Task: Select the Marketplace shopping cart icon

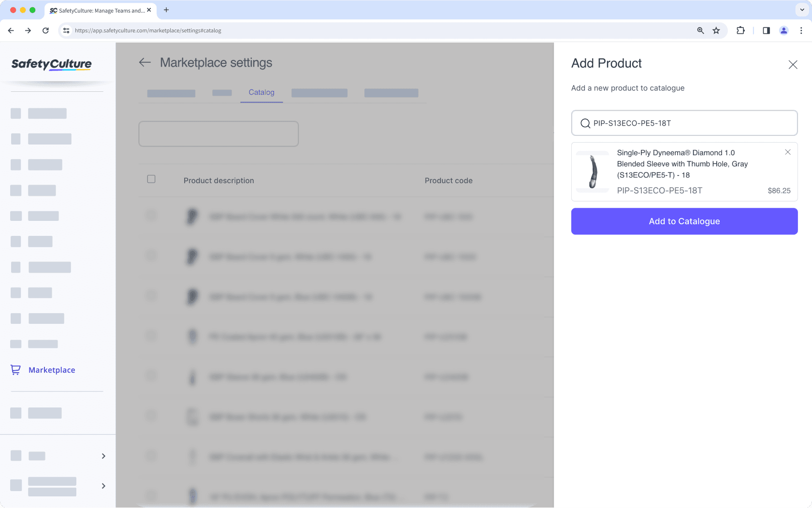Action: click(x=15, y=369)
